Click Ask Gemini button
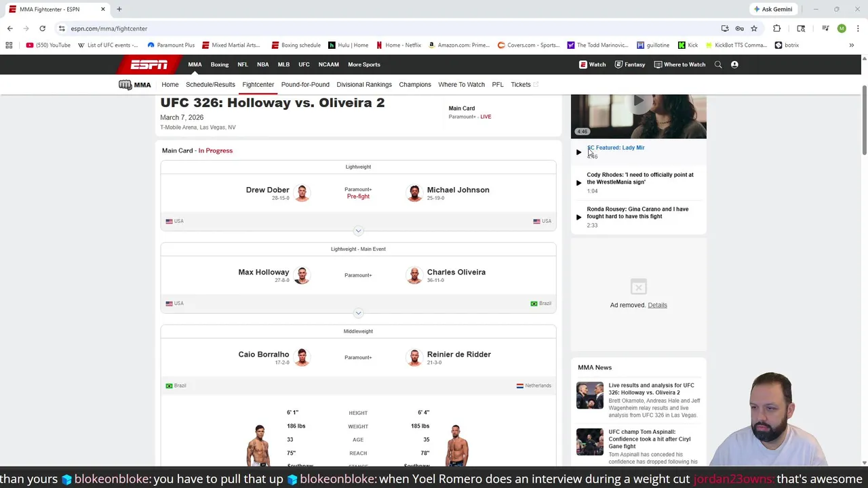This screenshot has width=868, height=488. [x=772, y=9]
